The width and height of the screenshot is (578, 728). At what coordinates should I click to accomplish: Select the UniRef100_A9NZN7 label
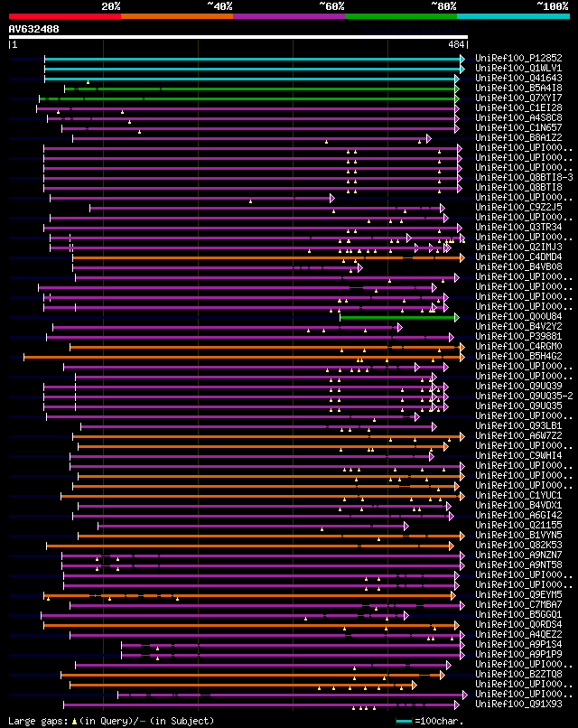(518, 555)
